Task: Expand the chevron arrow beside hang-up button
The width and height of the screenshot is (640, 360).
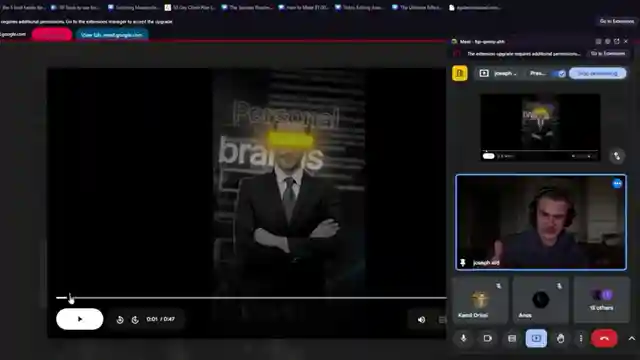Action: coord(631,338)
